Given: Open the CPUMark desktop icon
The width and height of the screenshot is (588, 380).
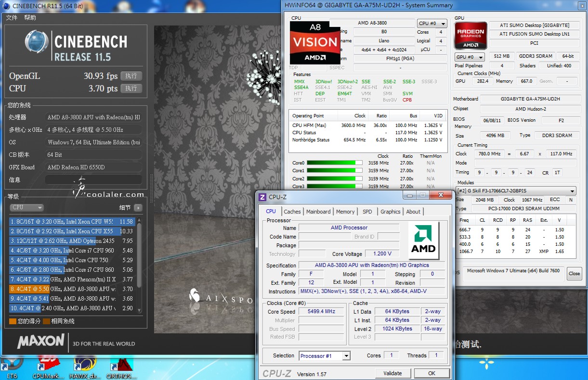Looking at the screenshot, I should [x=48, y=368].
